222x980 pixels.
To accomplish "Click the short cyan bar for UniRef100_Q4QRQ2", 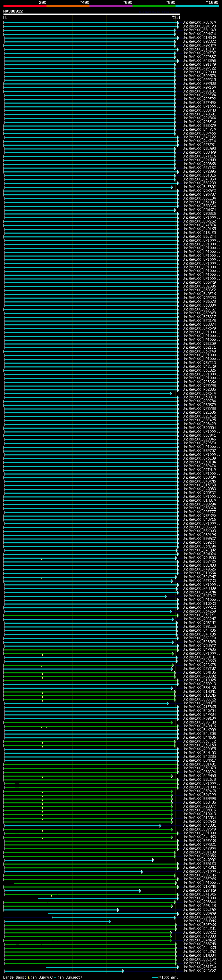I will point(79,860).
